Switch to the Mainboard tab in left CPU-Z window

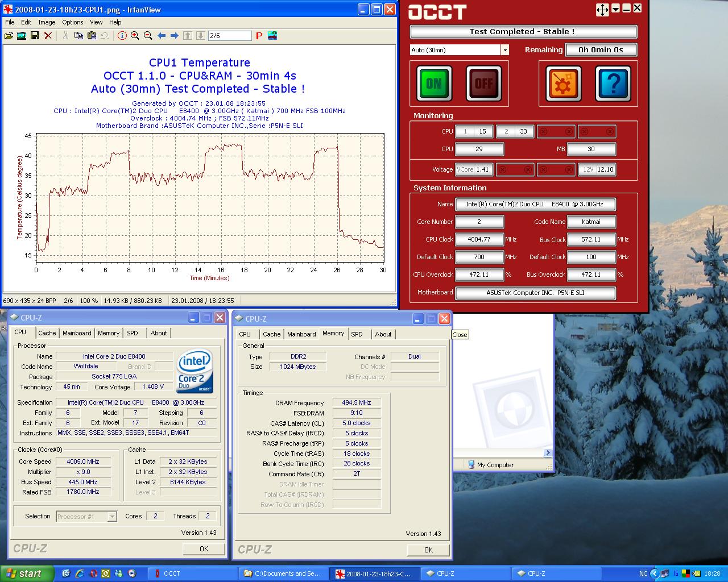[x=77, y=333]
